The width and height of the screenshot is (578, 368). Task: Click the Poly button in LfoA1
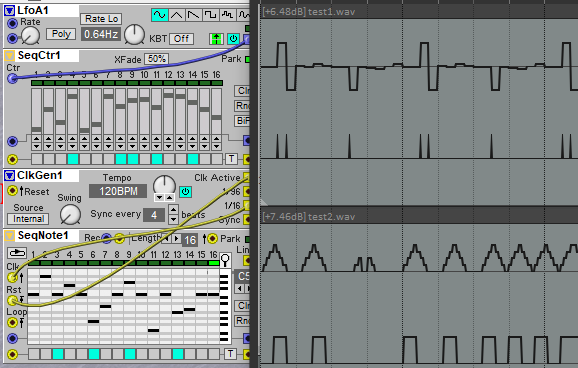61,34
